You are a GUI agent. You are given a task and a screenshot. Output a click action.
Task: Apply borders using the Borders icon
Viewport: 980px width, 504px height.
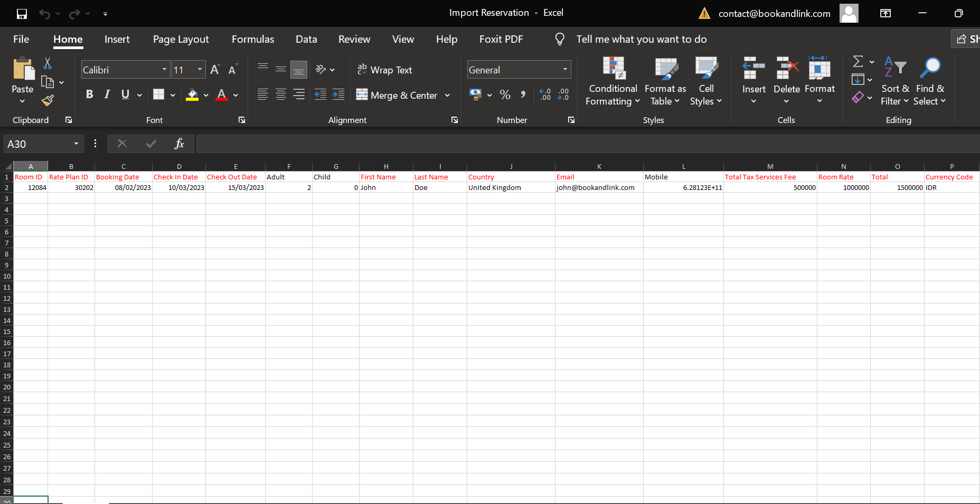point(158,94)
